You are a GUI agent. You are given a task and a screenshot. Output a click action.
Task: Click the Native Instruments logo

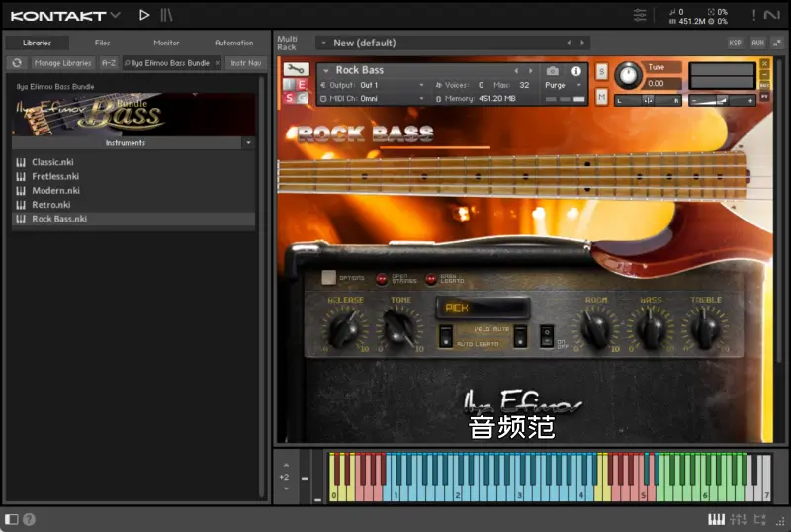coord(772,15)
